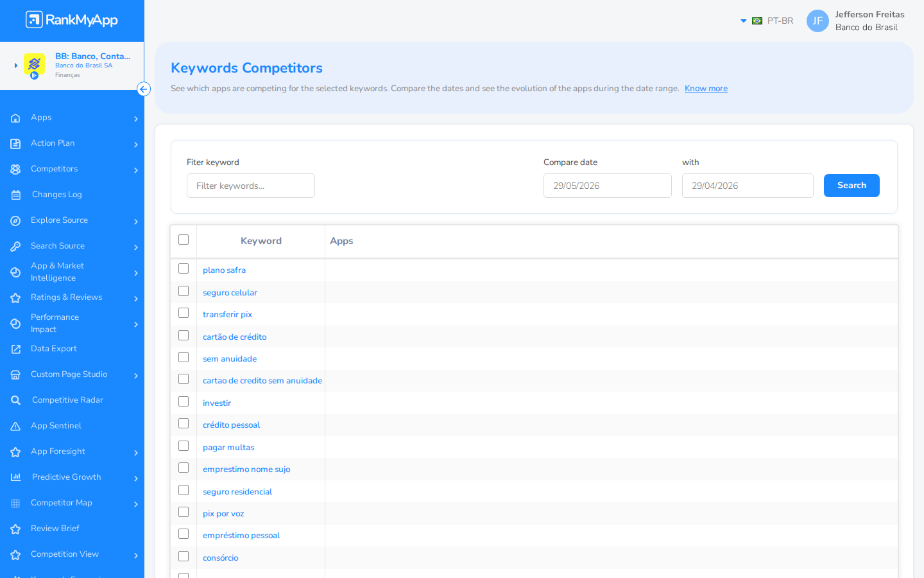Check the box for plano safra
The height and width of the screenshot is (578, 924).
point(184,268)
